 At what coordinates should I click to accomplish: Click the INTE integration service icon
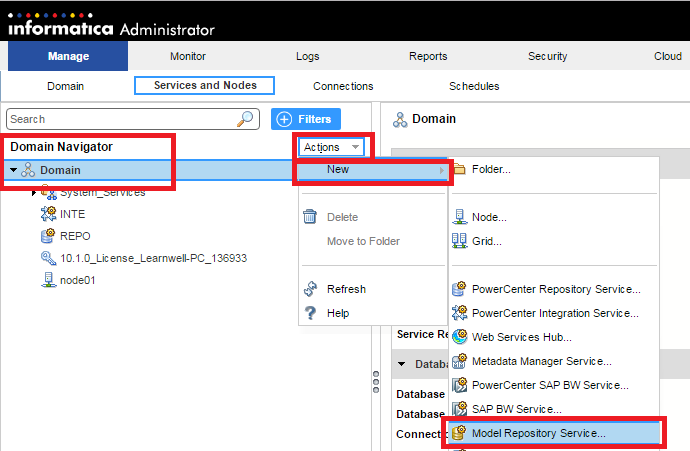click(47, 214)
